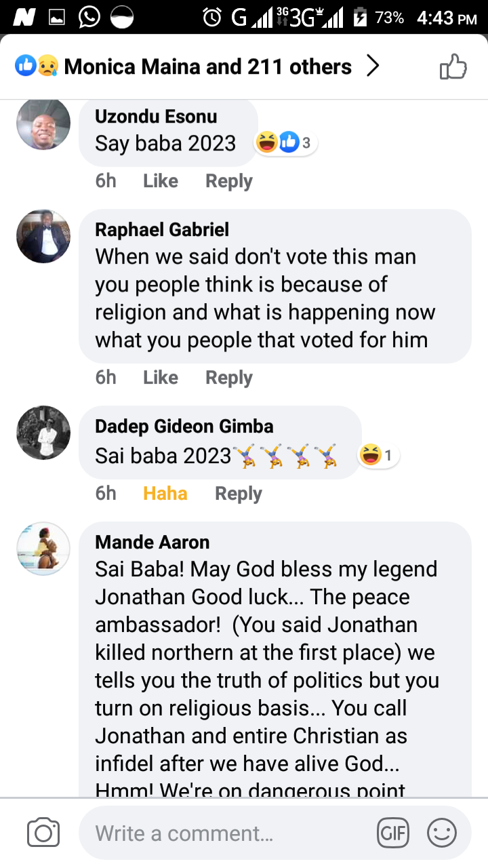Open the emoji smiley picker
488x868 pixels.
coord(441,833)
